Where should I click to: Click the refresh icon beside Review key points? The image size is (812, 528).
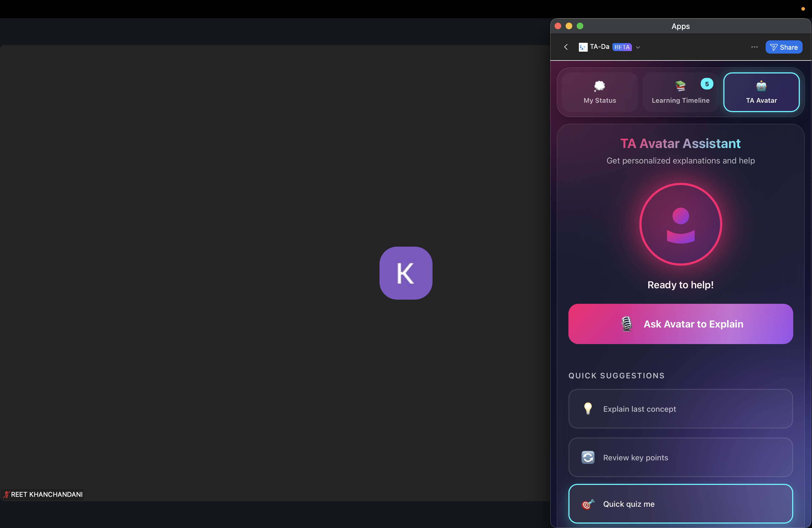[587, 457]
